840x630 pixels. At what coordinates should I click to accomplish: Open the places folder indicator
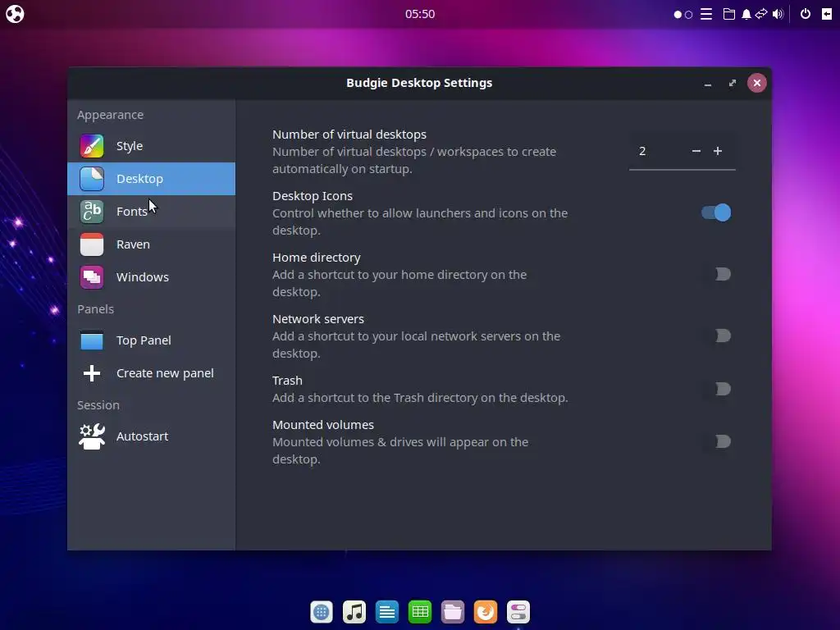click(x=729, y=14)
